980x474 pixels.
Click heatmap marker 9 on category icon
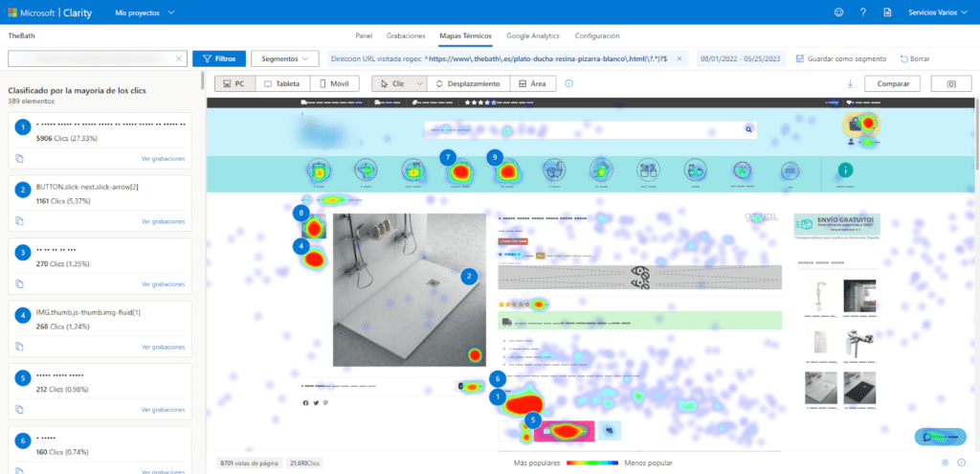[x=495, y=157]
